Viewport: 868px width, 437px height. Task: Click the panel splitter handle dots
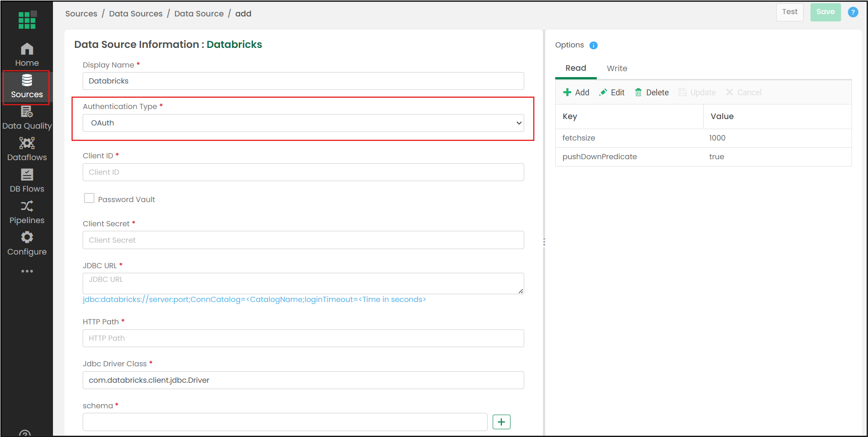544,242
